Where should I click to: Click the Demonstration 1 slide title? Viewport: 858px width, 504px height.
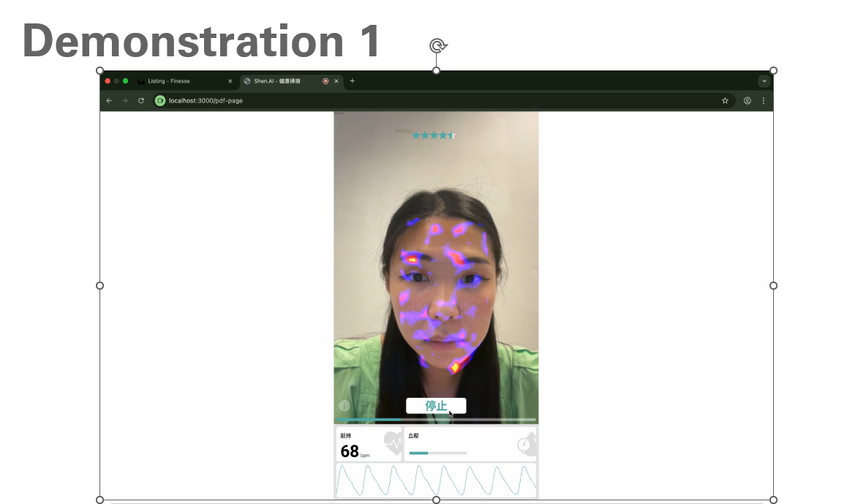point(201,40)
